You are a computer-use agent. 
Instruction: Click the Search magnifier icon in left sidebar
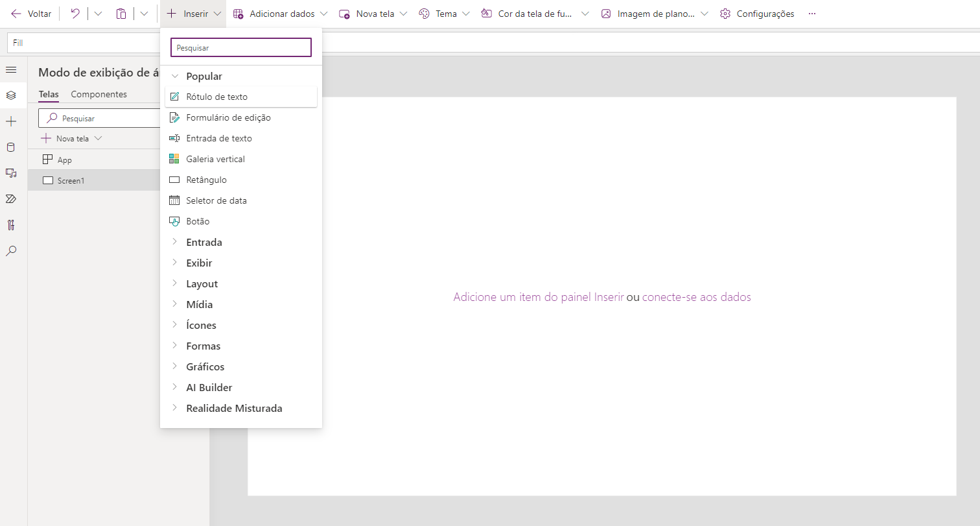11,251
